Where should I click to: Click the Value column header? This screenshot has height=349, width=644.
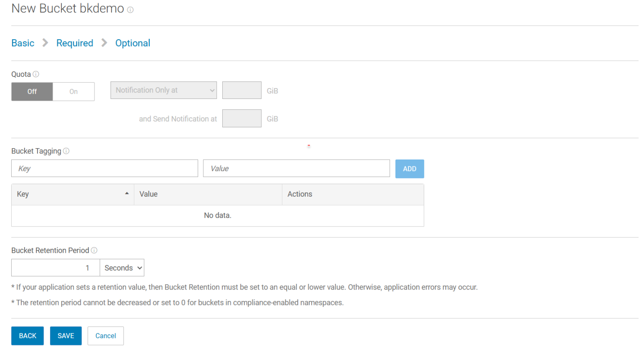[208, 194]
